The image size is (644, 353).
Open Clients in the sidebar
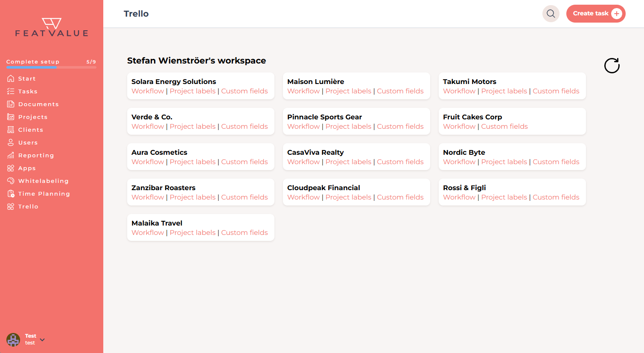point(31,130)
